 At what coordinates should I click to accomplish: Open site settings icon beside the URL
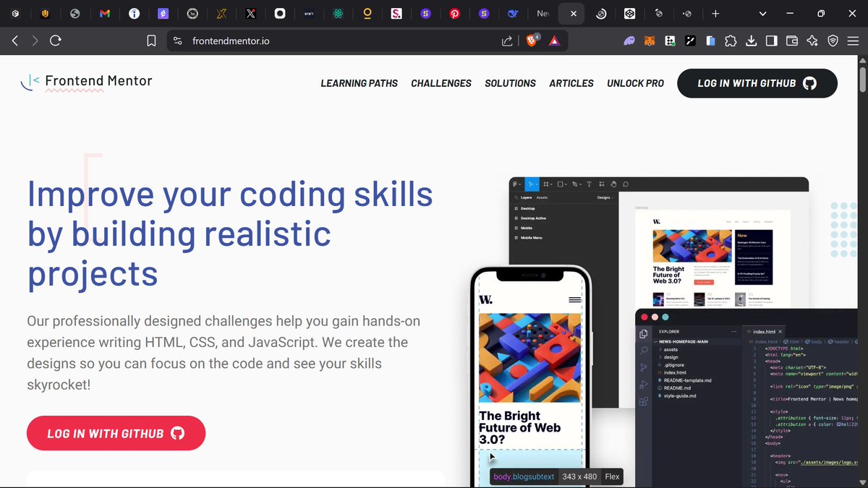178,41
